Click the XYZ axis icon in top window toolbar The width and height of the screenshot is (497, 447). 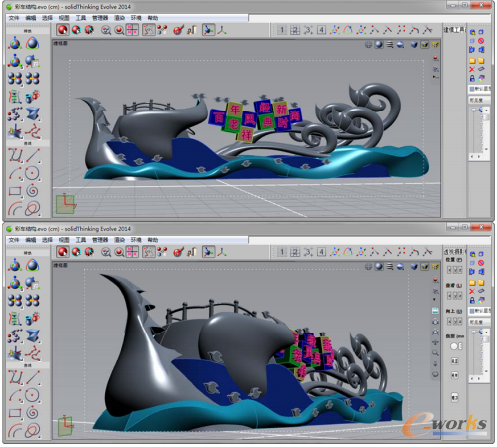pyautogui.click(x=222, y=30)
